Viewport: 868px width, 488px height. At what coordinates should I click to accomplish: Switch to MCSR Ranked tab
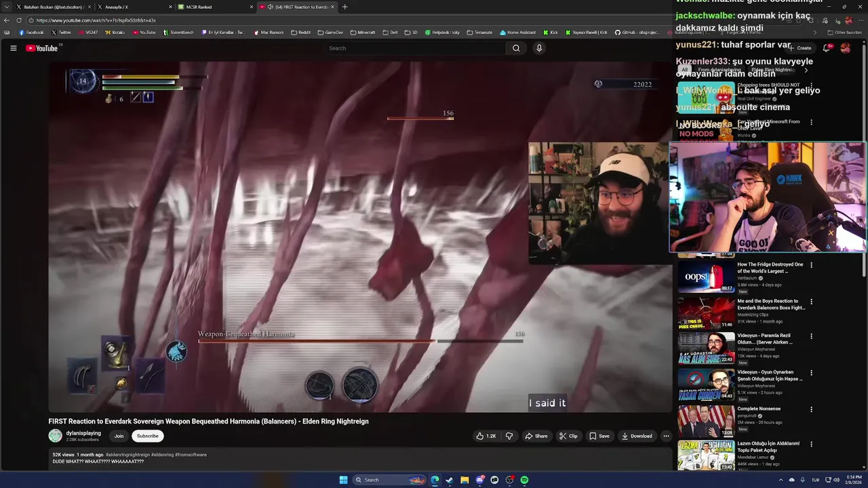tap(214, 7)
